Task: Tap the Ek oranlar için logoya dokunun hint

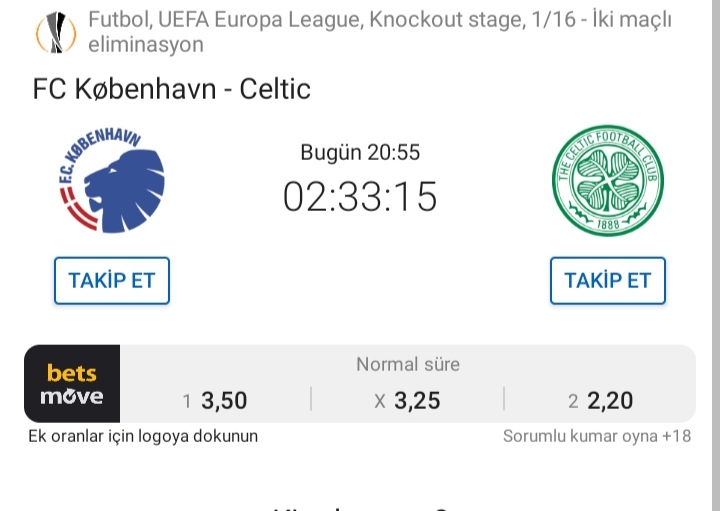Action: 143,436
